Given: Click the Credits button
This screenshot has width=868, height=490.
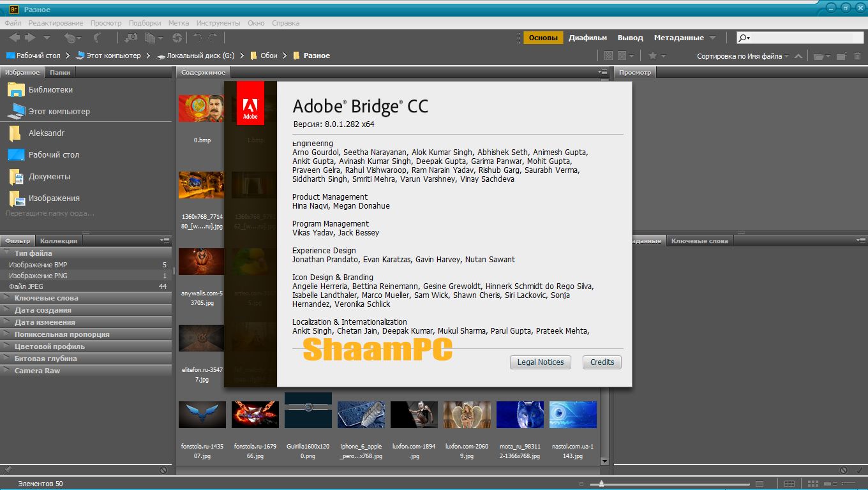Looking at the screenshot, I should 602,362.
